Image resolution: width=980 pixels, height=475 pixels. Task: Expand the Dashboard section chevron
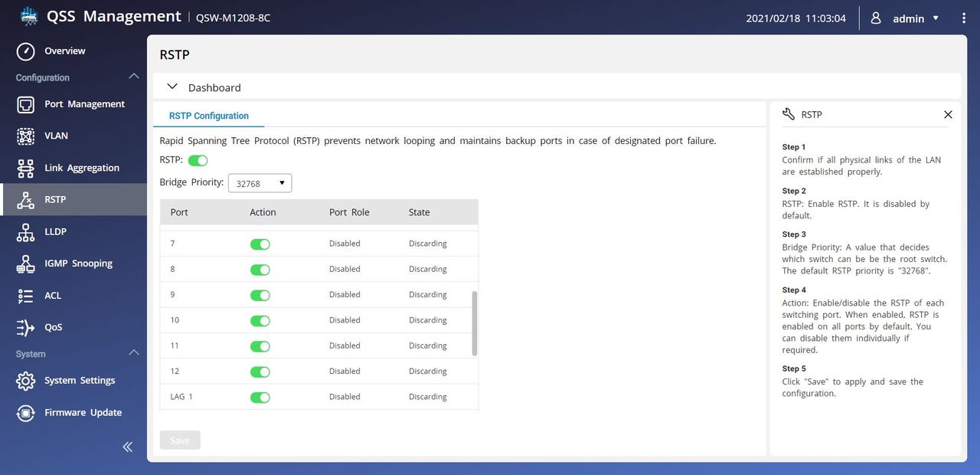pos(172,87)
